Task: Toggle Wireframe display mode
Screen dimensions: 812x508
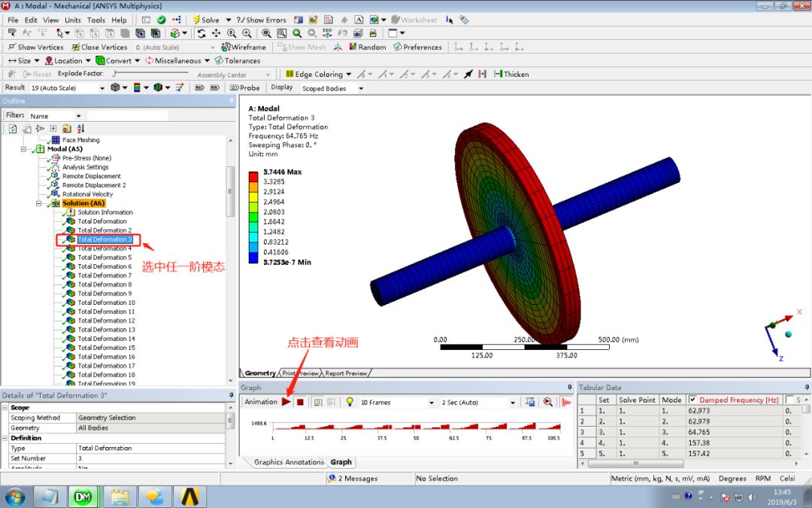Action: [244, 47]
